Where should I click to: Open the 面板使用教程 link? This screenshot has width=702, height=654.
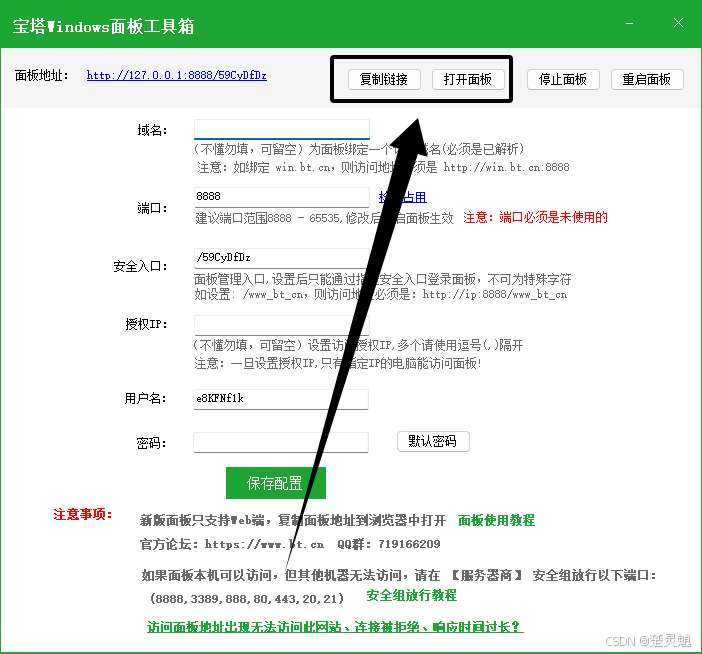(496, 520)
